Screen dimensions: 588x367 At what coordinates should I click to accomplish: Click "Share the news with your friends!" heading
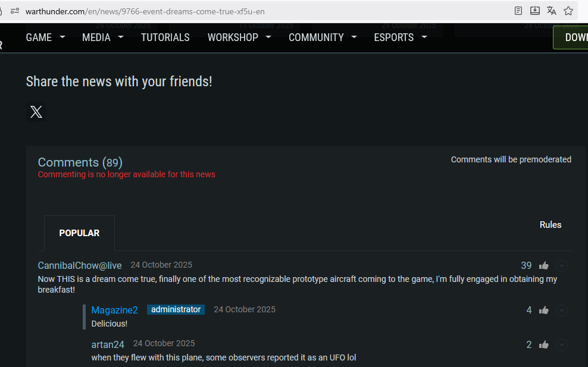[119, 81]
